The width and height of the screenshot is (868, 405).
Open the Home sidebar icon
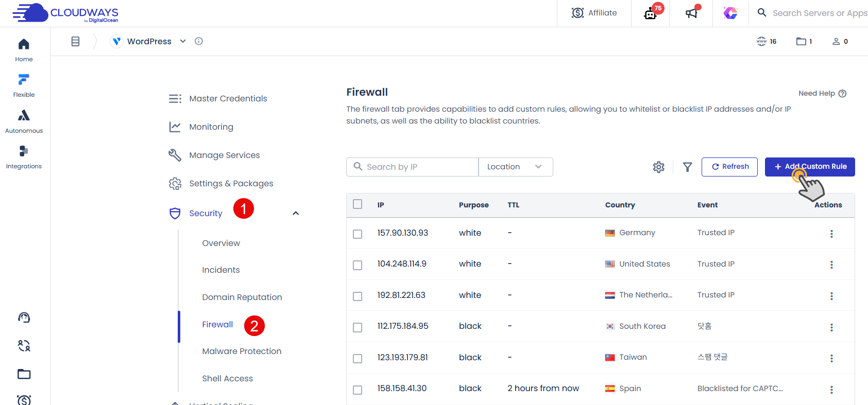click(24, 44)
